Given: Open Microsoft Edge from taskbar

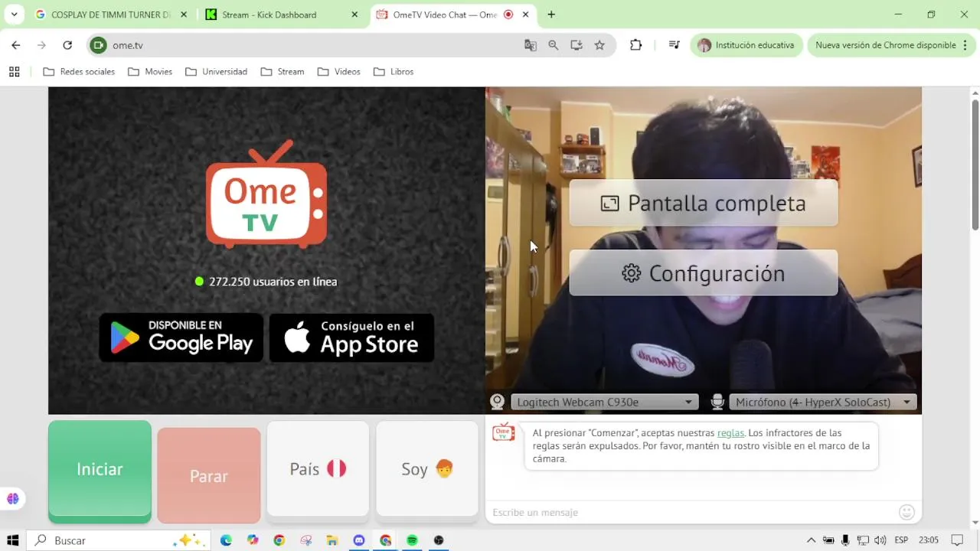Looking at the screenshot, I should [x=226, y=540].
